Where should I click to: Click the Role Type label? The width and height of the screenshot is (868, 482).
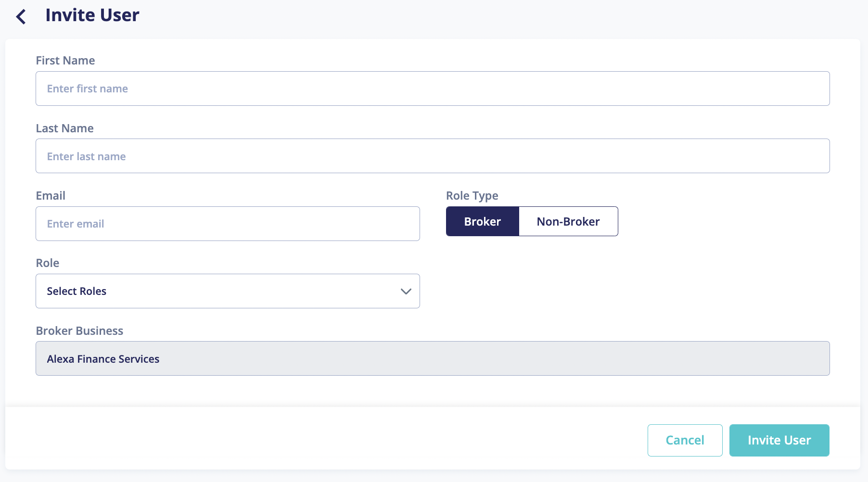(x=472, y=195)
